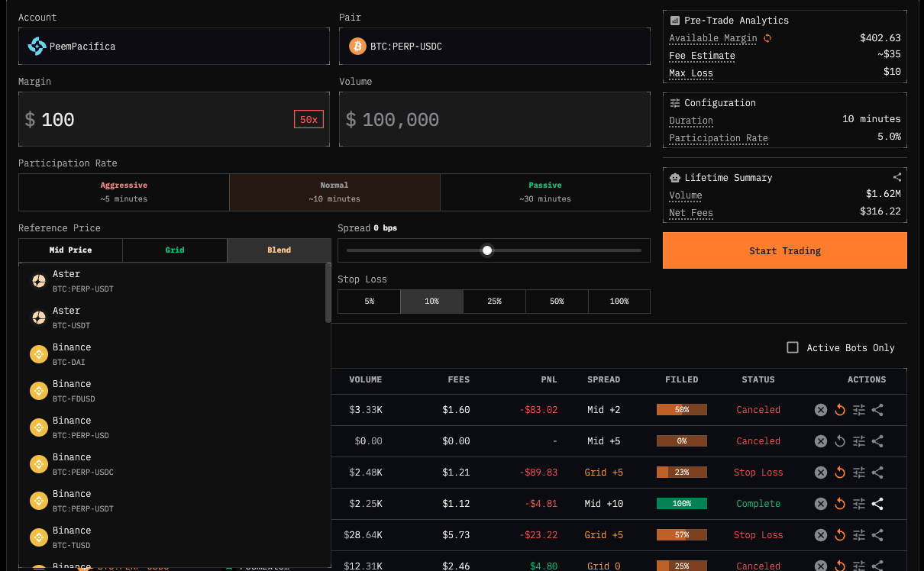Choose the 50% stop loss option
Viewport: 924px width, 571px height.
coord(557,302)
